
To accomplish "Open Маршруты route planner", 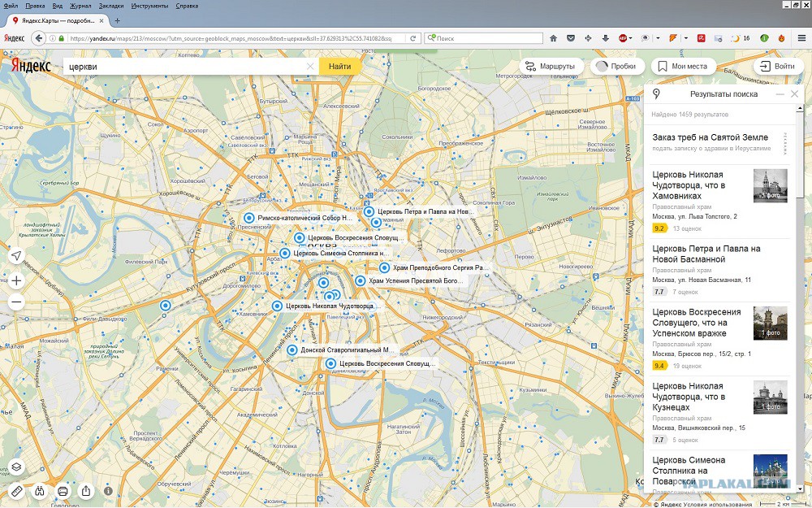I will [x=551, y=67].
